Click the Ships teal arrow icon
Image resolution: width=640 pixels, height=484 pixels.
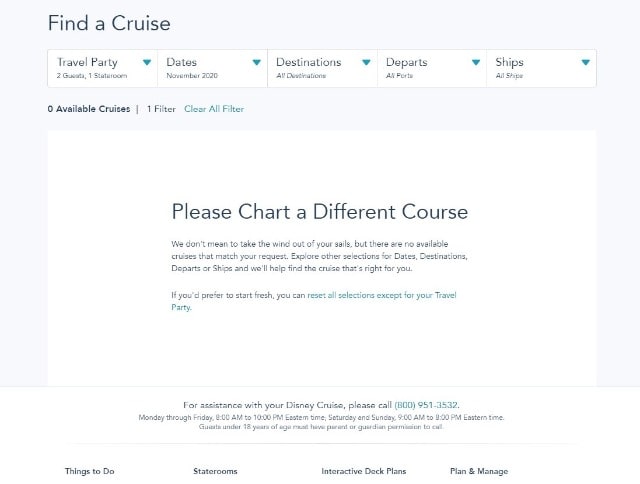586,62
